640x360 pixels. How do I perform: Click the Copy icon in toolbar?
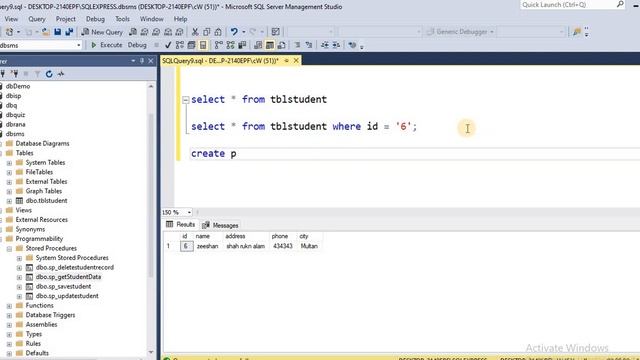tap(207, 32)
